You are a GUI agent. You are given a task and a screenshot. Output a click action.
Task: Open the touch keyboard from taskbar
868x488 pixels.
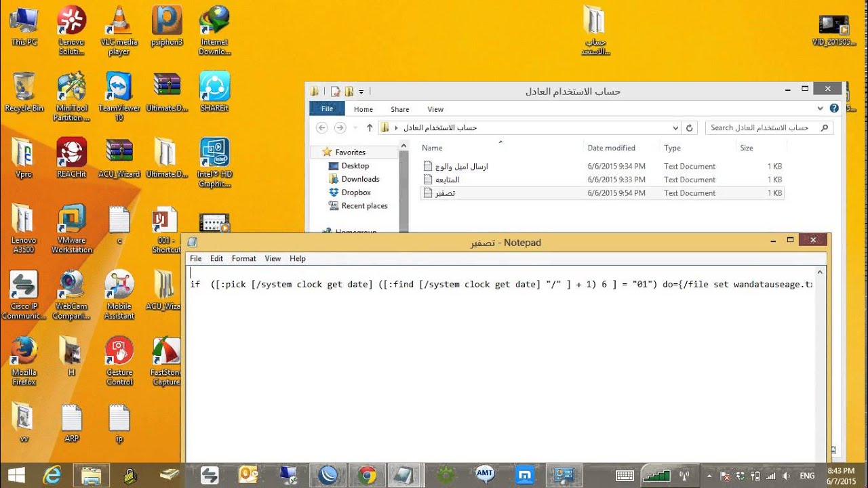pos(625,475)
